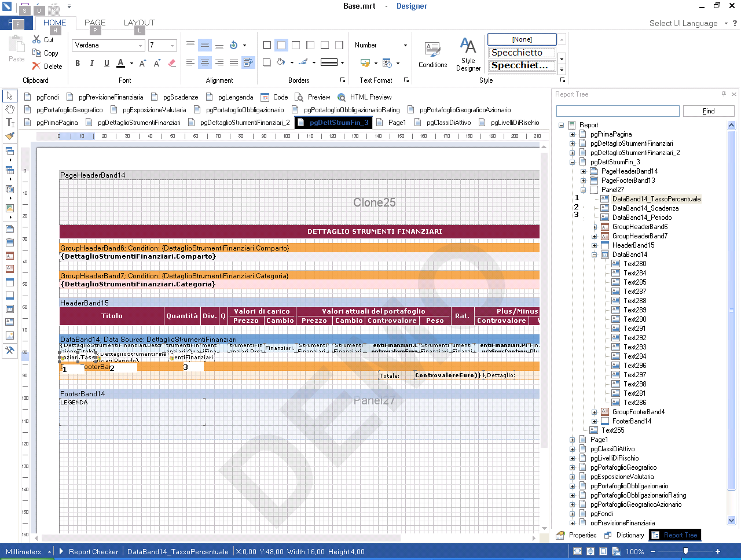The height and width of the screenshot is (560, 741).
Task: Click the border color pen icon
Action: tap(303, 62)
